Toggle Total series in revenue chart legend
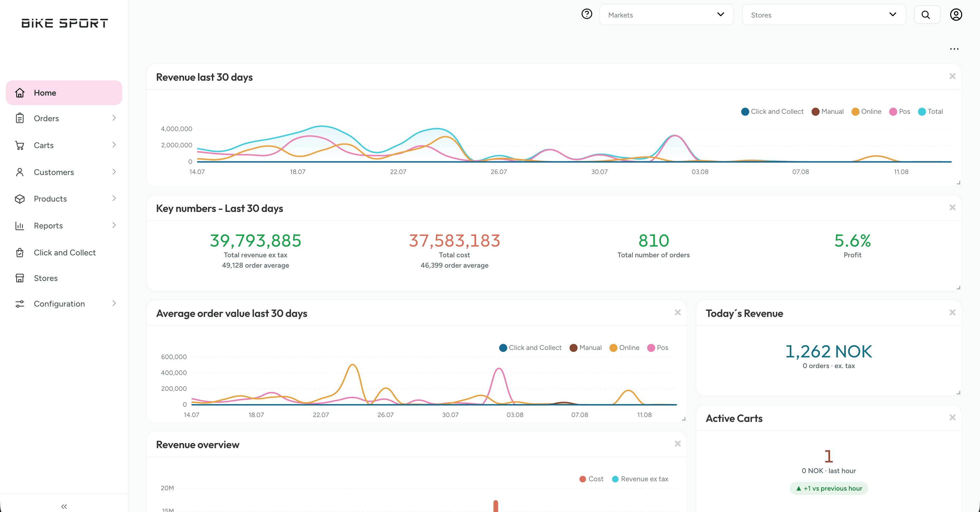This screenshot has width=980, height=512. 930,111
